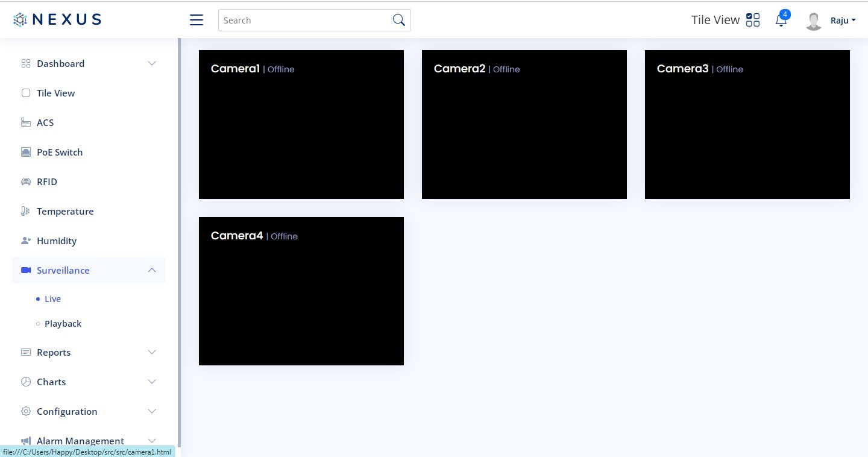This screenshot has width=868, height=457.
Task: Click the search magnifier icon
Action: (x=398, y=20)
